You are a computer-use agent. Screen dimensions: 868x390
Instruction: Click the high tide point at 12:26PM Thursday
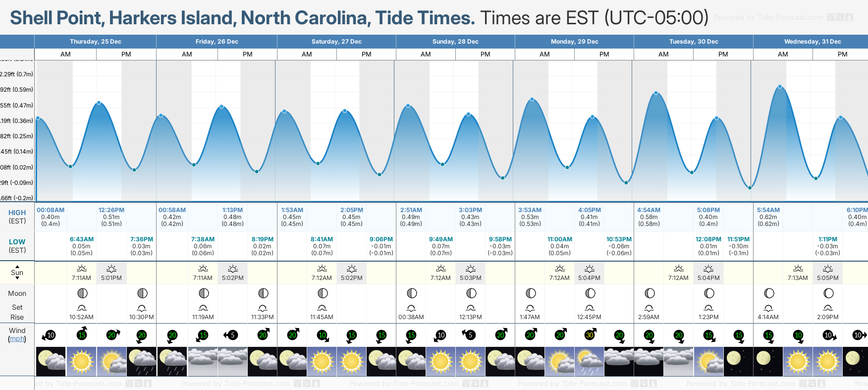(x=99, y=103)
